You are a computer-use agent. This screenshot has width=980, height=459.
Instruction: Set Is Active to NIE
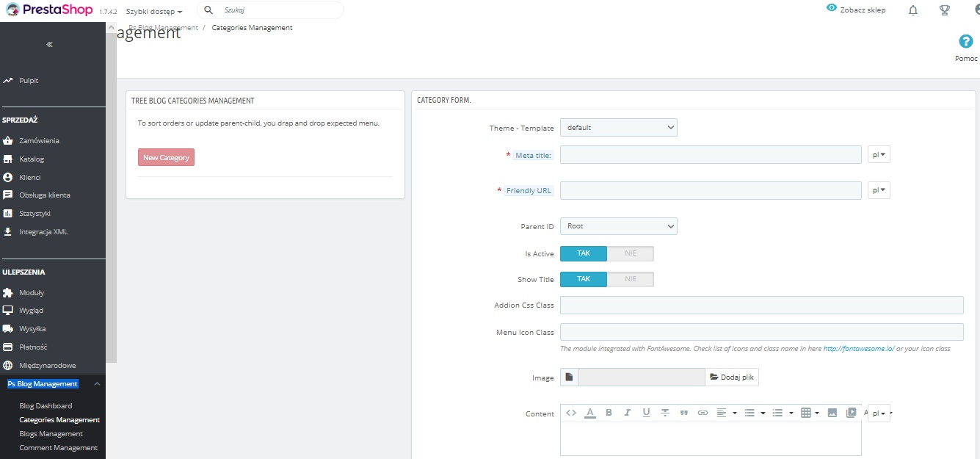coord(631,253)
